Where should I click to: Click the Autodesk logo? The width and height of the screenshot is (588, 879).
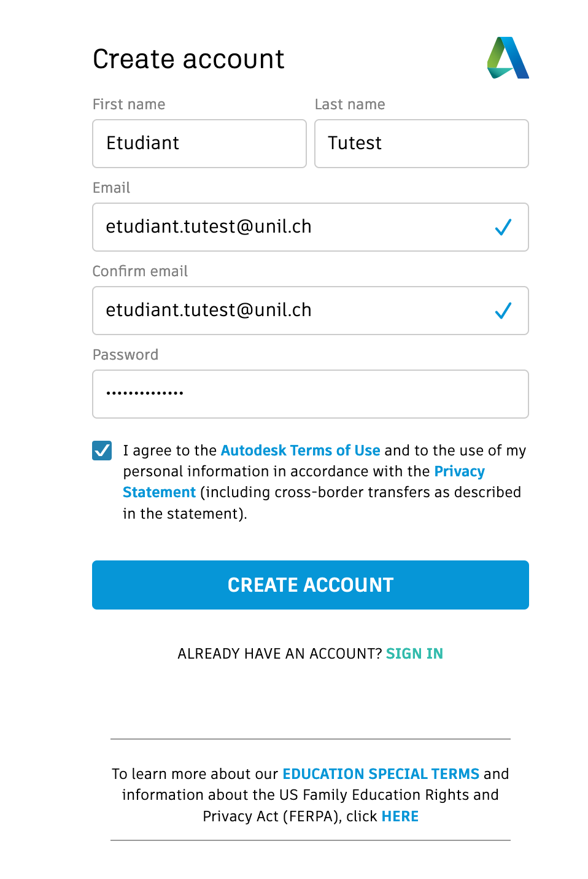pyautogui.click(x=508, y=58)
